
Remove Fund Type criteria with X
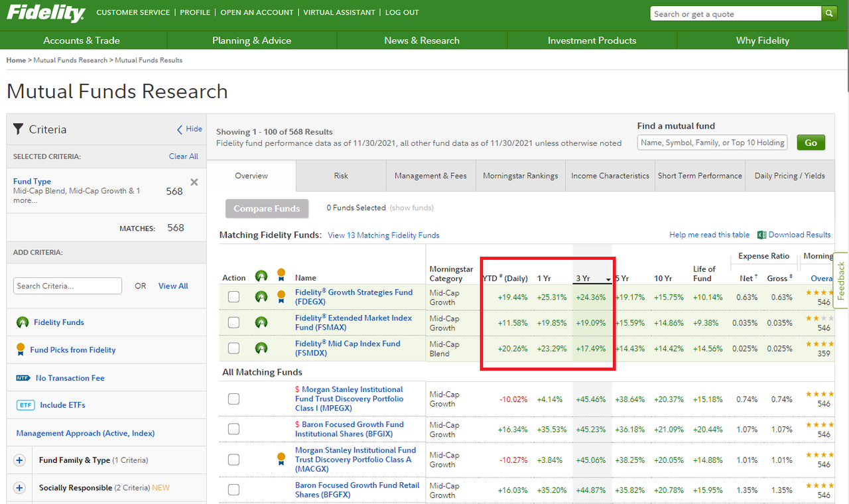pos(194,182)
